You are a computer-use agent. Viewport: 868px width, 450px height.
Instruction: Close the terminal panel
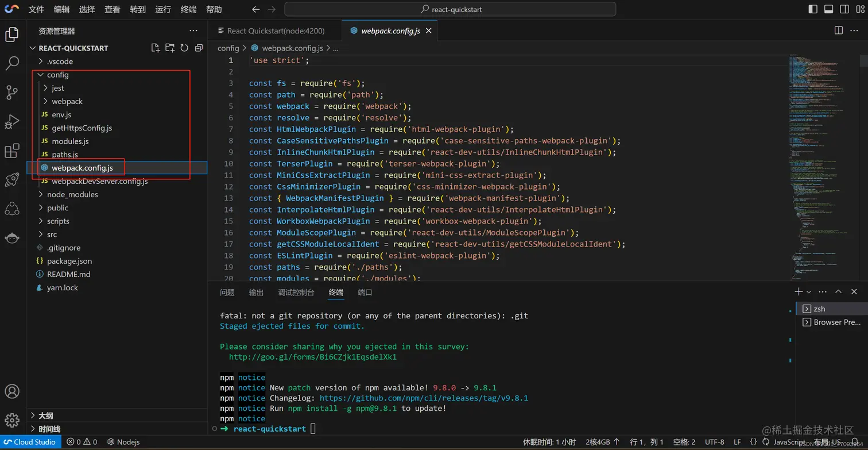(854, 292)
